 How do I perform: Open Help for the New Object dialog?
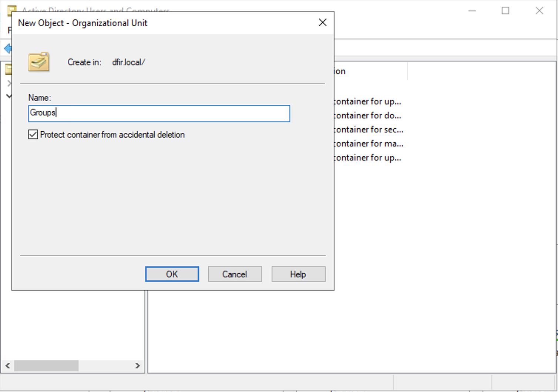[x=298, y=274]
